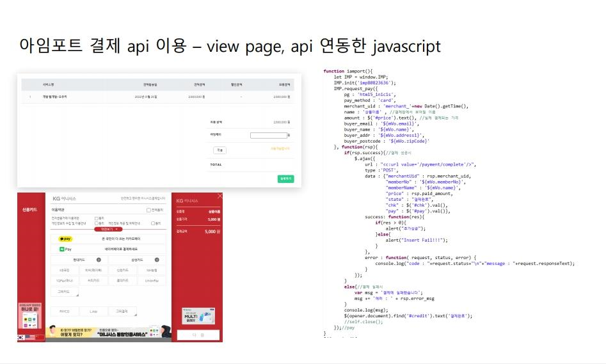Expand the red terms view dropdown
606x364 pixels.
[108, 228]
